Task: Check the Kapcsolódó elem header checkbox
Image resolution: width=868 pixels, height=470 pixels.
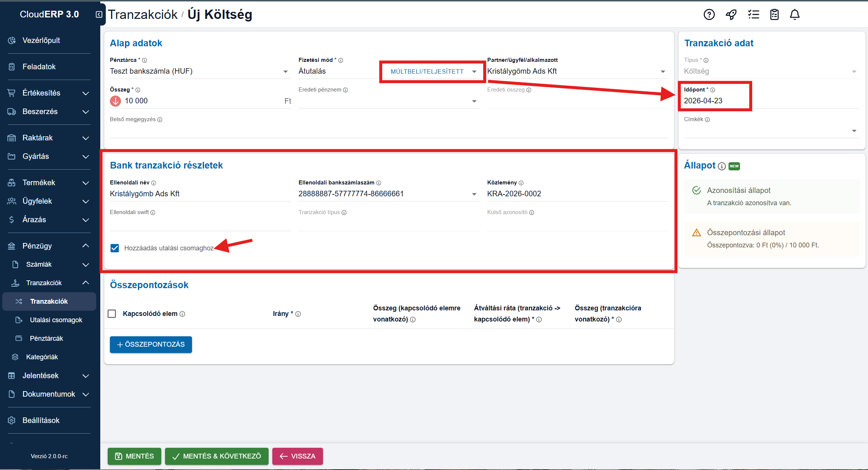Action: 112,314
